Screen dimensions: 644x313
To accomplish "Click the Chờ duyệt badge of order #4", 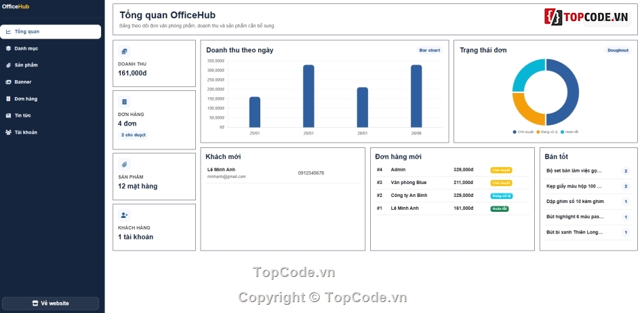I will [x=501, y=170].
